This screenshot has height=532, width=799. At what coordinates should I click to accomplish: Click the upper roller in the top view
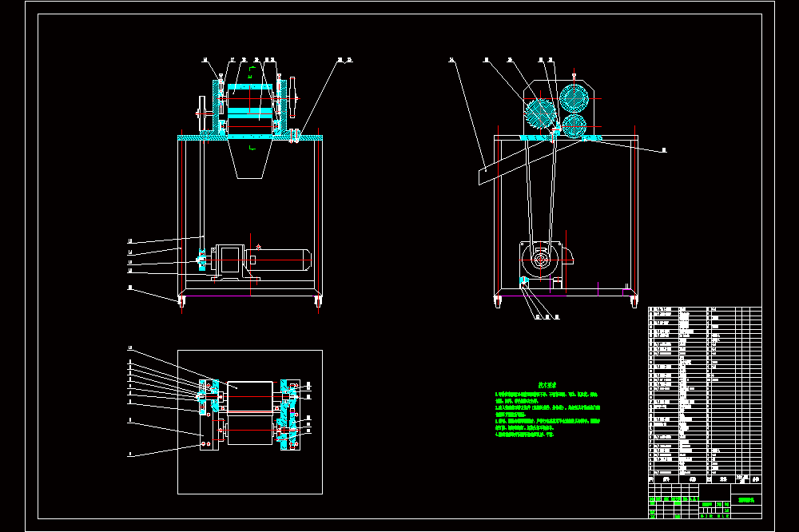click(249, 396)
